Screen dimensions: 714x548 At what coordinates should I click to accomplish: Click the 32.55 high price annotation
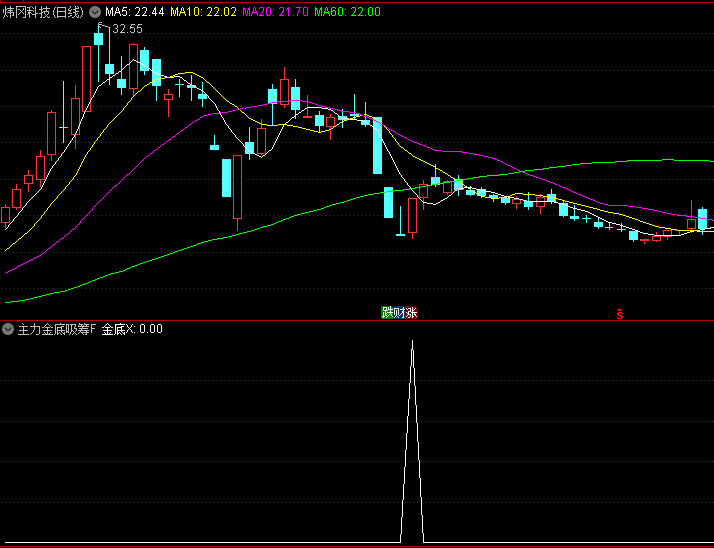[x=127, y=29]
